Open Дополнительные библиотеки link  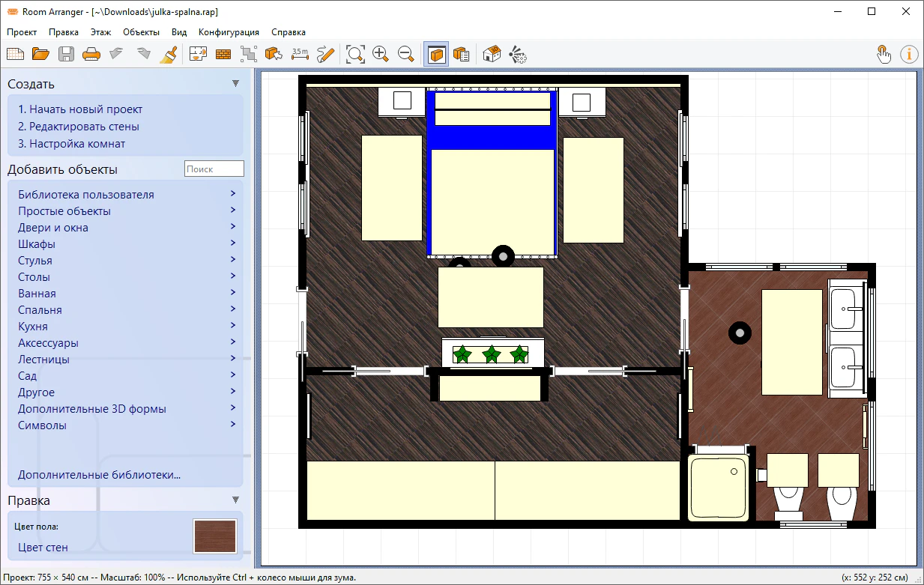coord(99,475)
